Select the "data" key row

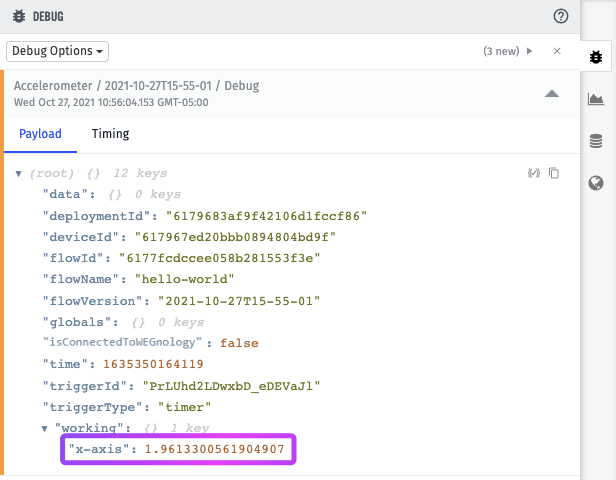pyautogui.click(x=112, y=194)
